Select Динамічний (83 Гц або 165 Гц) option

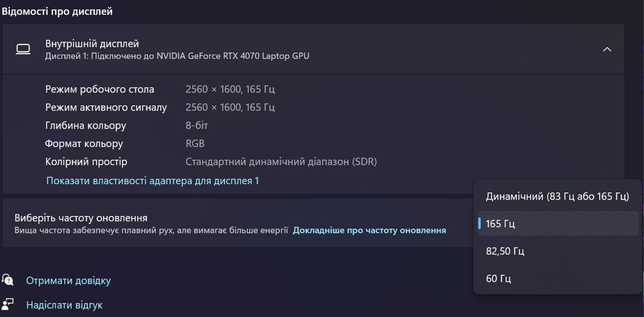coord(557,196)
